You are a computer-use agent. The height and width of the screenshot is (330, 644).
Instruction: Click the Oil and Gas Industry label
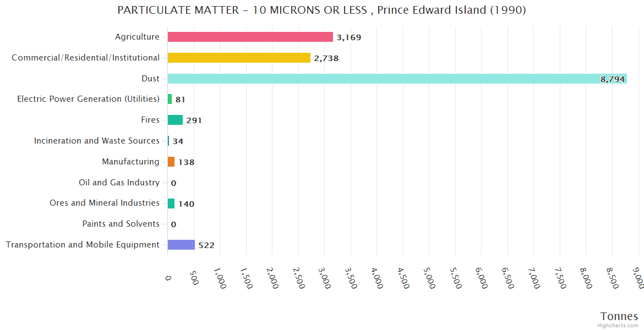119,183
